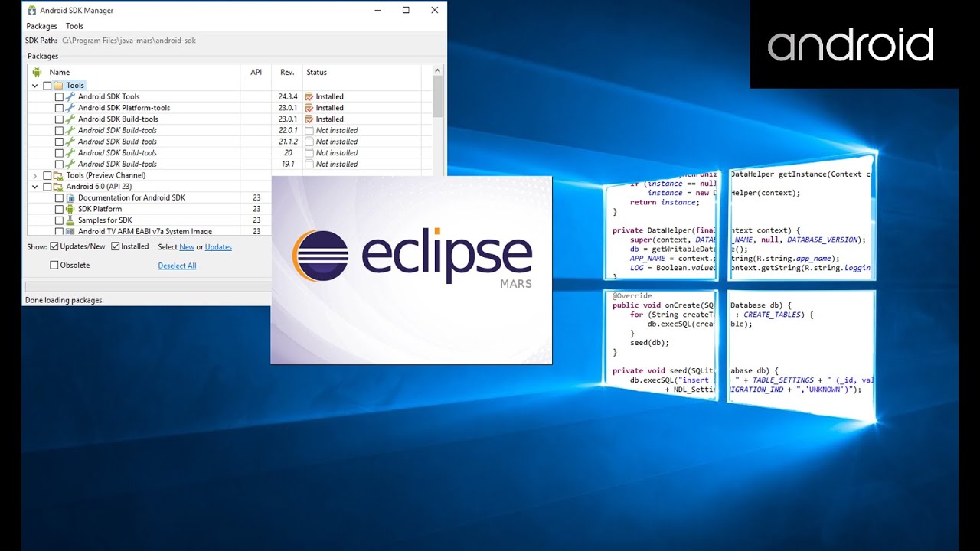Open the Packages menu
The image size is (980, 551).
click(x=41, y=26)
